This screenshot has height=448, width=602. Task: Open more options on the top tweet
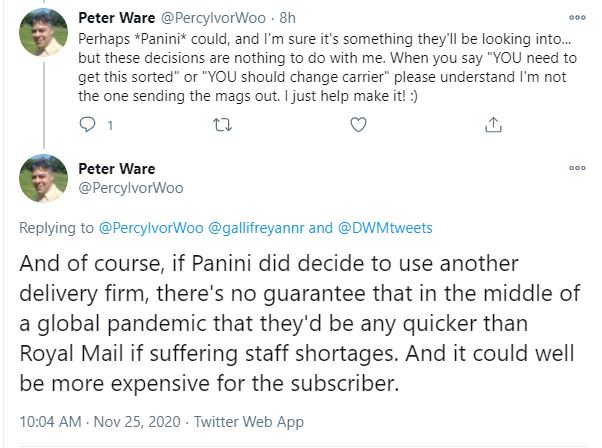click(x=577, y=17)
